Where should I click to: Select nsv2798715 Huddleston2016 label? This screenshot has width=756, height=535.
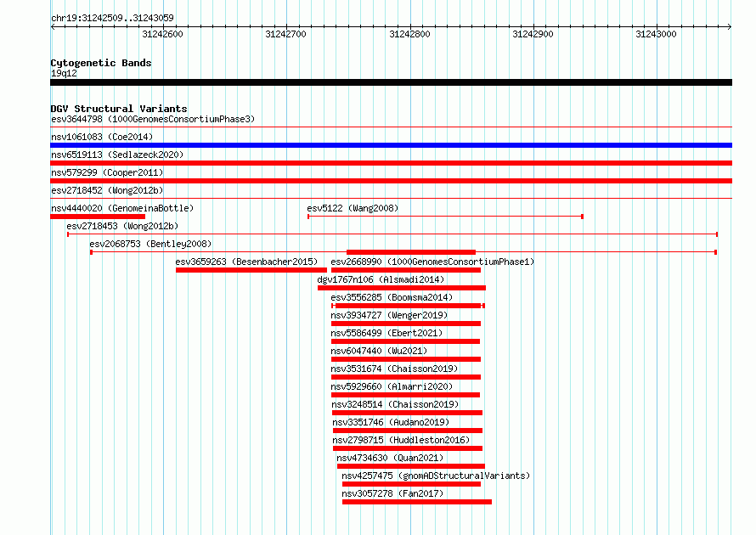[x=401, y=440]
